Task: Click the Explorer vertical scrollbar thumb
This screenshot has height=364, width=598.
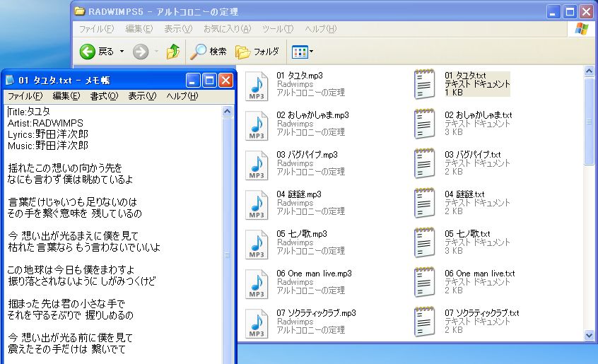Action: click(x=590, y=121)
